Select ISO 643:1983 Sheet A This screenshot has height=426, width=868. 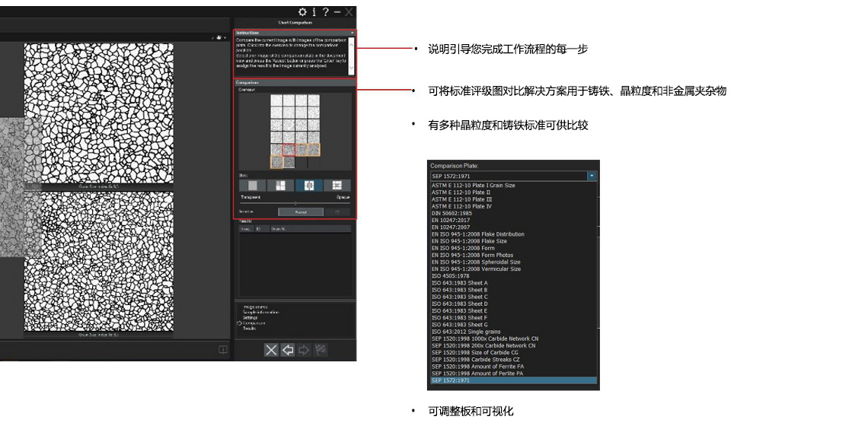pos(459,283)
